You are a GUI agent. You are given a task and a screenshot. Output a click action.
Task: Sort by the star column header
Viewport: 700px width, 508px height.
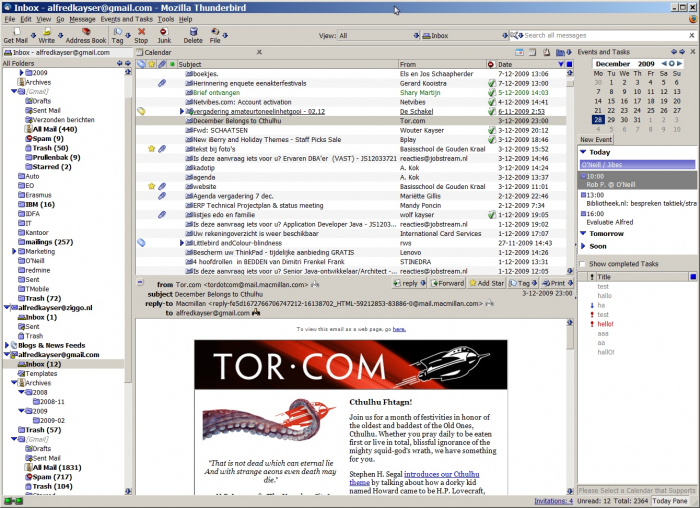coord(152,64)
